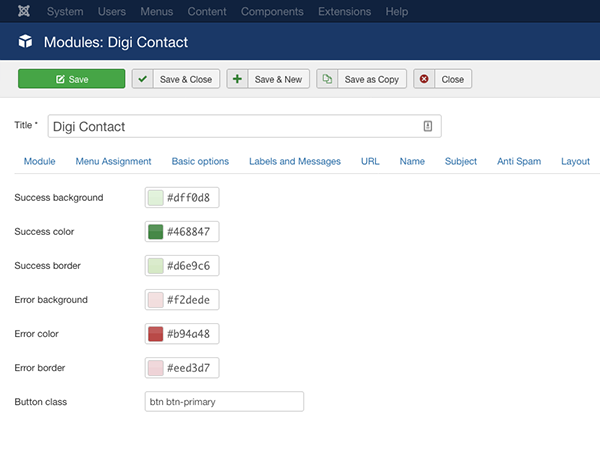Click Save & Close button label
Image resolution: width=600 pixels, height=450 pixels.
click(x=186, y=79)
